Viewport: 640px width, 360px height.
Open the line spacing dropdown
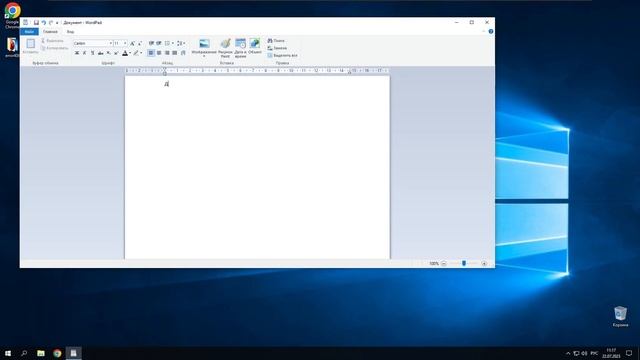click(181, 43)
